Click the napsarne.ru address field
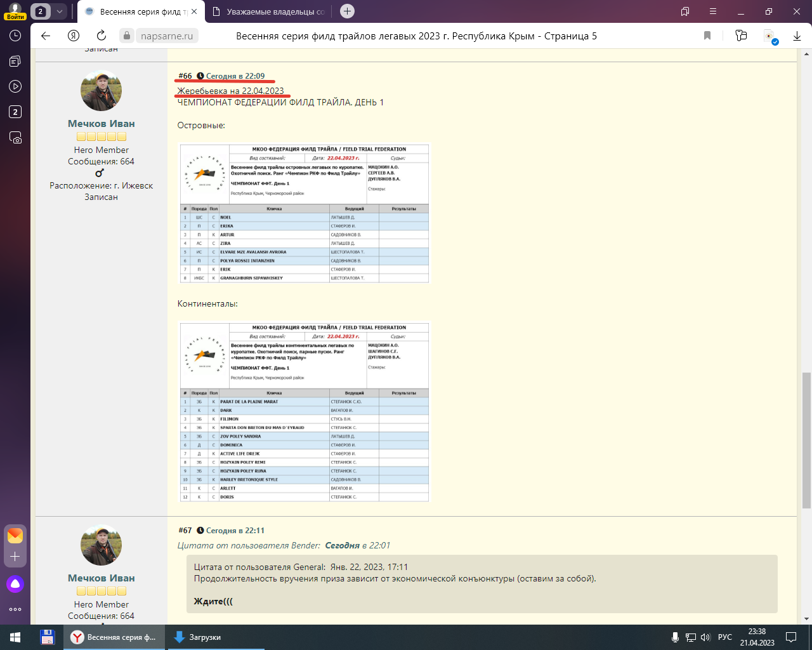Image resolution: width=812 pixels, height=650 pixels. pos(167,36)
